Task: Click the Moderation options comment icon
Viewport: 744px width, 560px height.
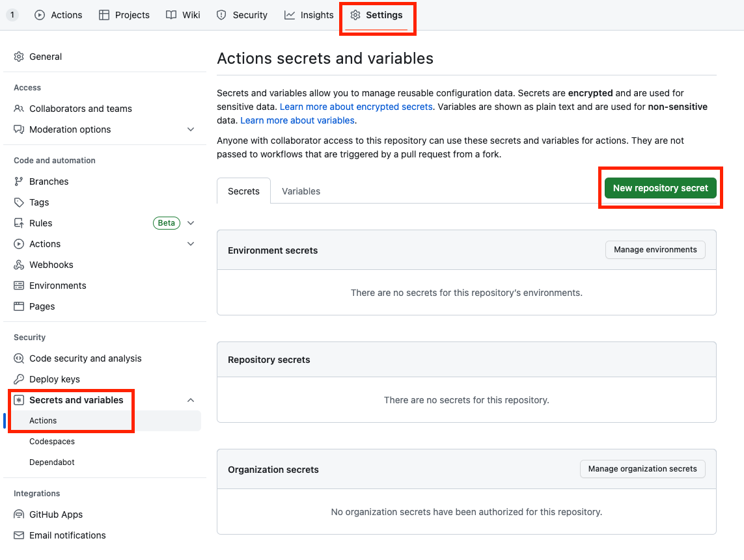Action: pyautogui.click(x=19, y=129)
